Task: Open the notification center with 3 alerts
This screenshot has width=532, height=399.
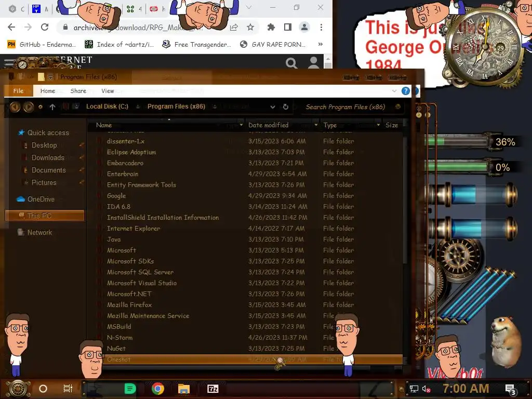Action: pyautogui.click(x=510, y=389)
